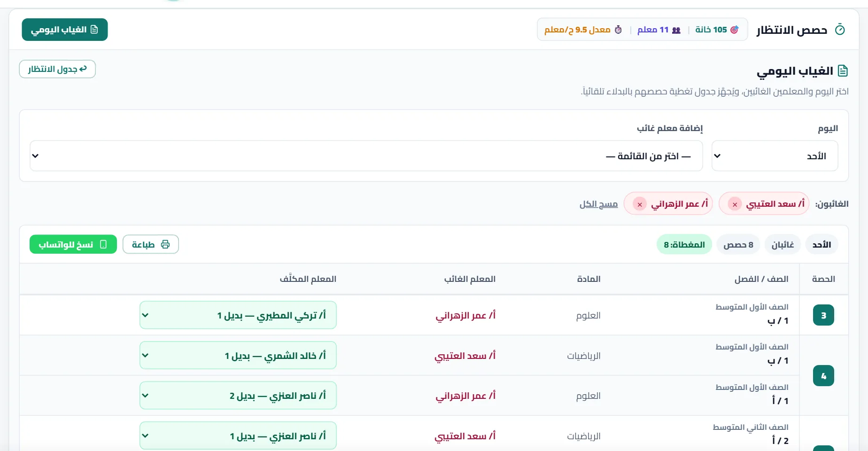The height and width of the screenshot is (451, 868).
Task: Click the 8 حصص chip
Action: (x=738, y=244)
